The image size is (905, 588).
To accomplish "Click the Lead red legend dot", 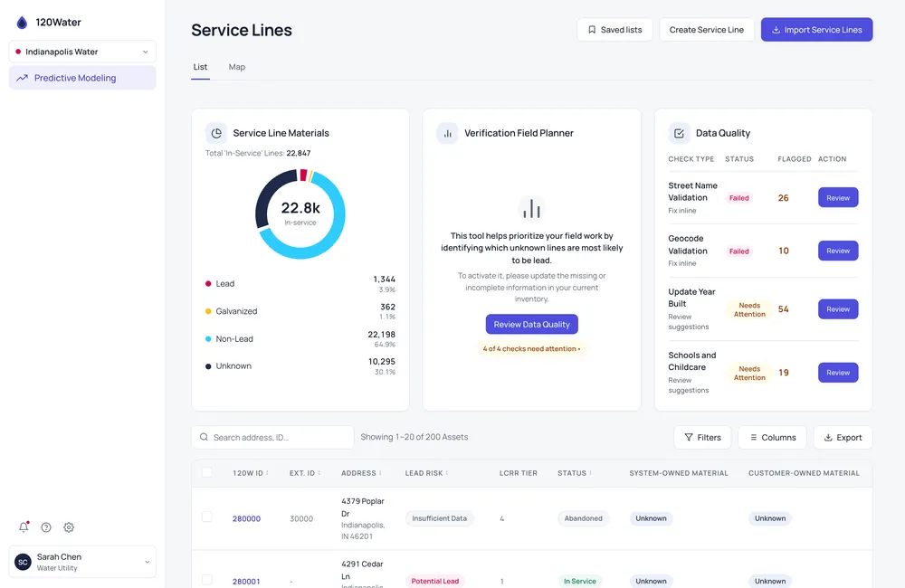I will (x=208, y=283).
